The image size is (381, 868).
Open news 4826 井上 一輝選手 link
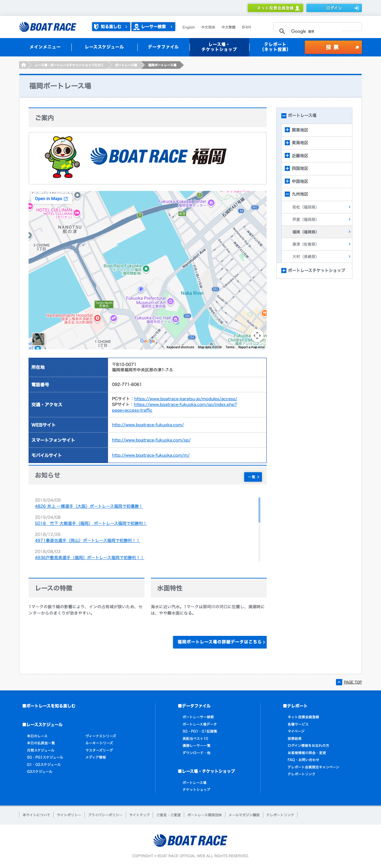click(x=89, y=506)
